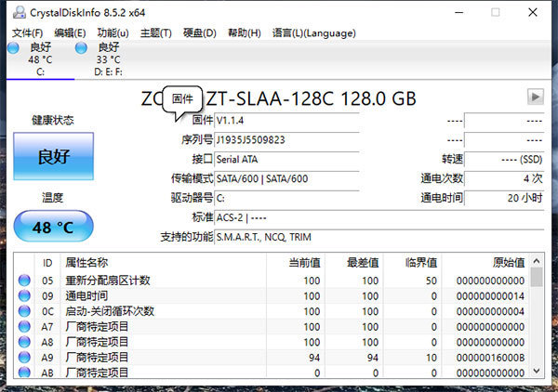The image size is (558, 392).
Task: Select the 厂商特定项目 name in row A7
Action: [x=97, y=327]
